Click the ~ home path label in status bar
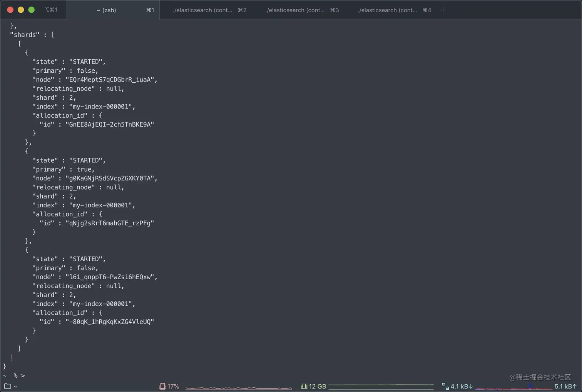The image size is (582, 392). 16,386
